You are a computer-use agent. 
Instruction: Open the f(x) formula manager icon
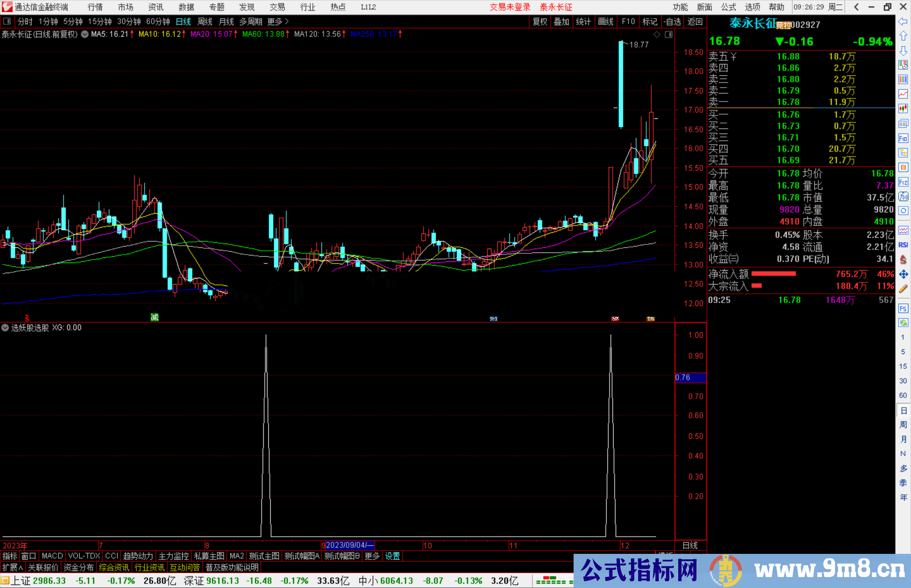point(903,196)
